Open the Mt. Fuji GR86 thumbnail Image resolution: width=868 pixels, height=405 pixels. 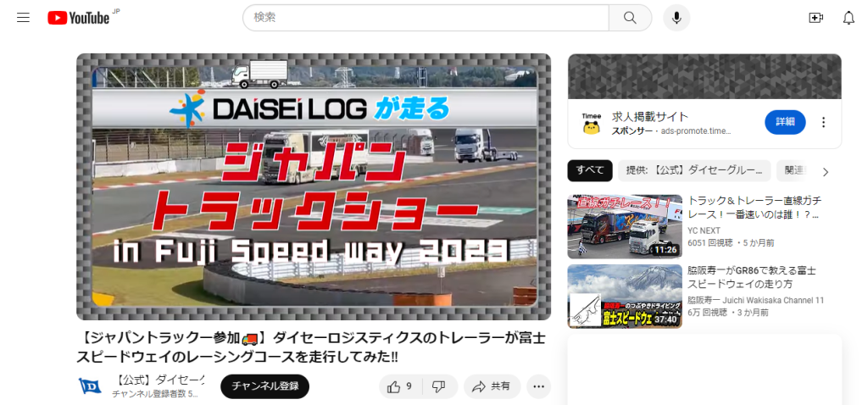(625, 296)
